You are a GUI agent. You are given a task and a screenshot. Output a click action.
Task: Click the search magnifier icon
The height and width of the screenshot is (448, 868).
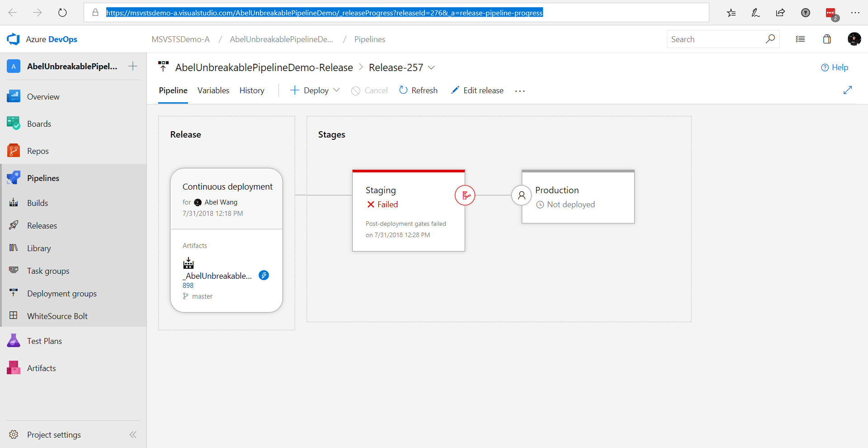pyautogui.click(x=770, y=39)
